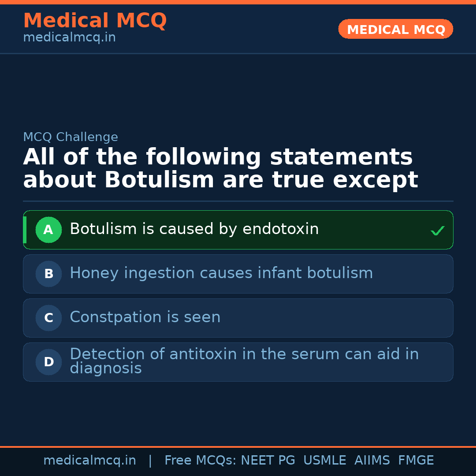Click the 'MCQ Challenge' label
Screen dimensions: 476x476
[x=71, y=137]
